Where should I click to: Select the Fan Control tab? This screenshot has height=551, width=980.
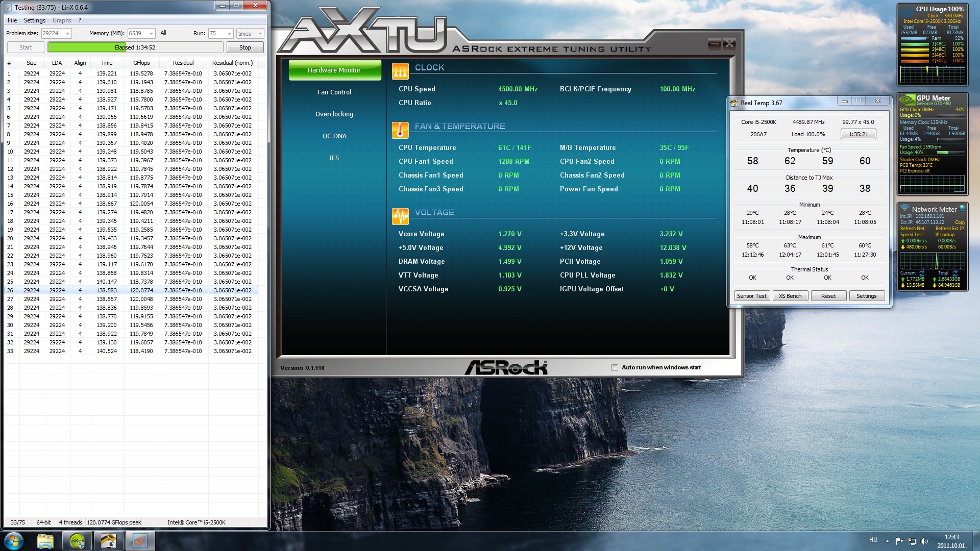(x=334, y=92)
